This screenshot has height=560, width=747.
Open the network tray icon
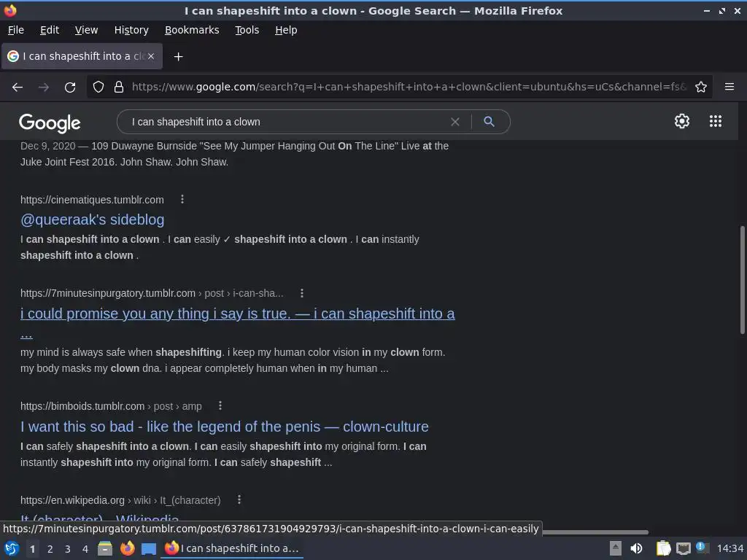click(x=683, y=549)
